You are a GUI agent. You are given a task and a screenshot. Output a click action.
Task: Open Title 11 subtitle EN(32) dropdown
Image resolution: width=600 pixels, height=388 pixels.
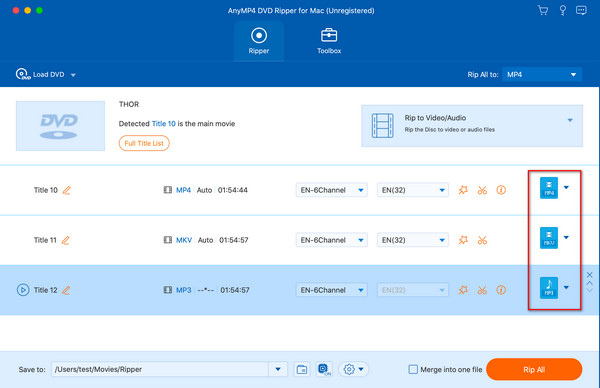(x=412, y=240)
